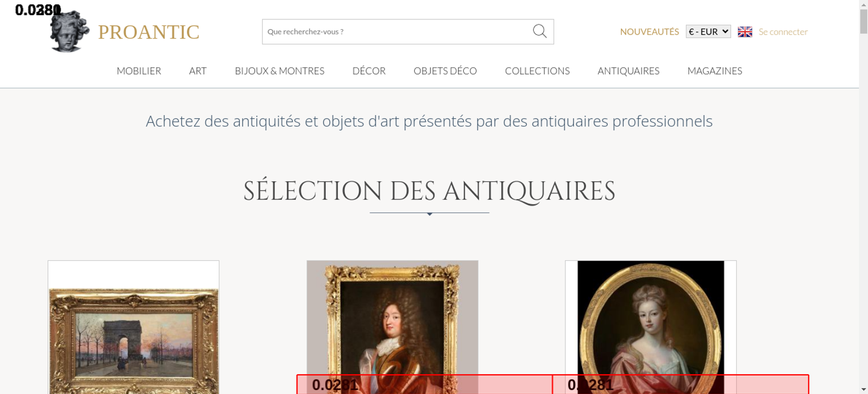Click the Se connecter login link

(x=783, y=32)
